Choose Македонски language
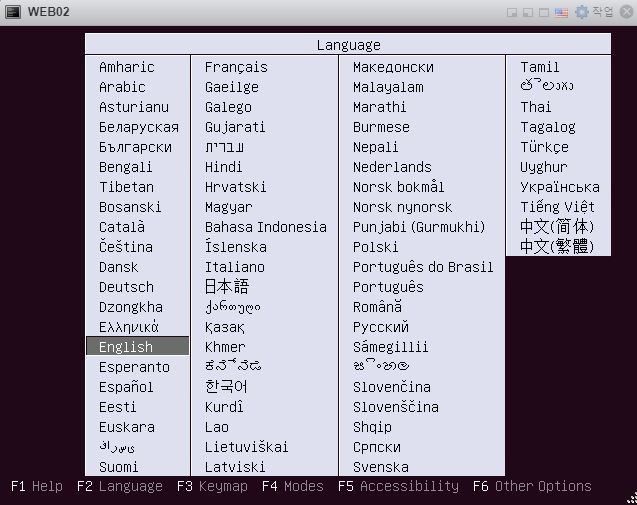 393,67
